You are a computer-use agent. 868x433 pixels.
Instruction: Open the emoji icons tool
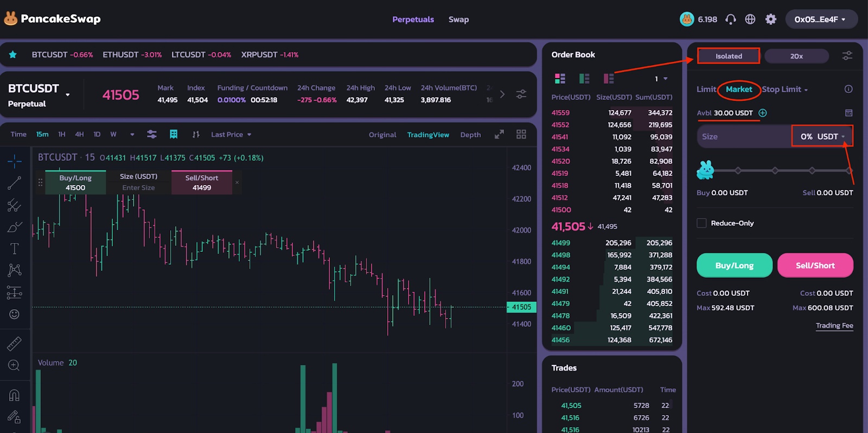tap(15, 314)
